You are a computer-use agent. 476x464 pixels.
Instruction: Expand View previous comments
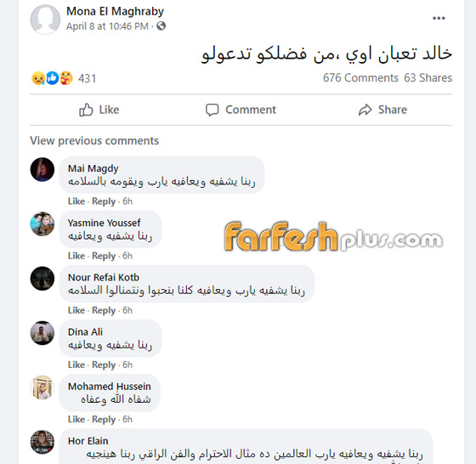pos(94,141)
